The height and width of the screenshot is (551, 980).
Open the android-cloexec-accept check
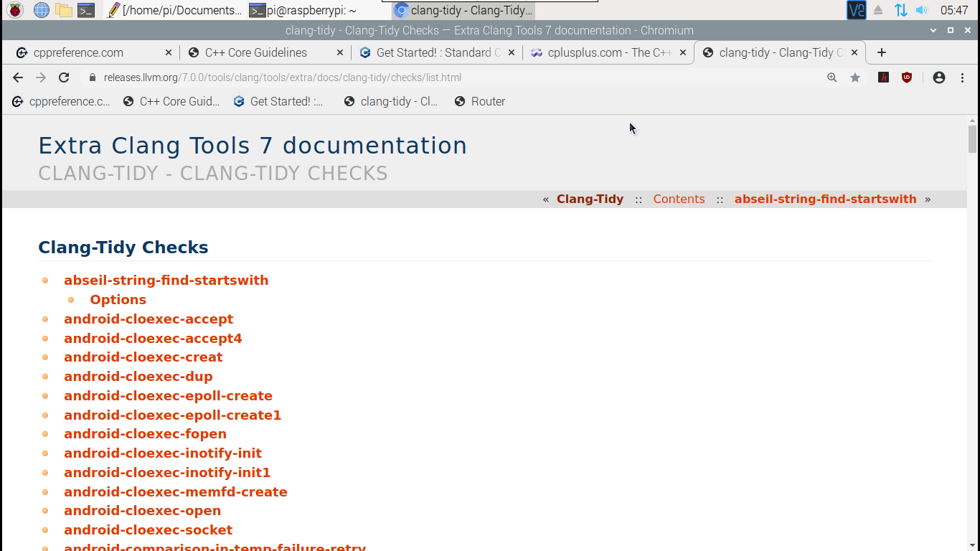[x=149, y=319]
